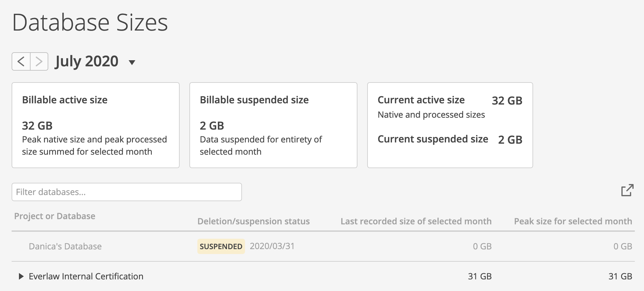This screenshot has height=291, width=644.
Task: Click the 2020/03/31 suspension date
Action: 272,246
